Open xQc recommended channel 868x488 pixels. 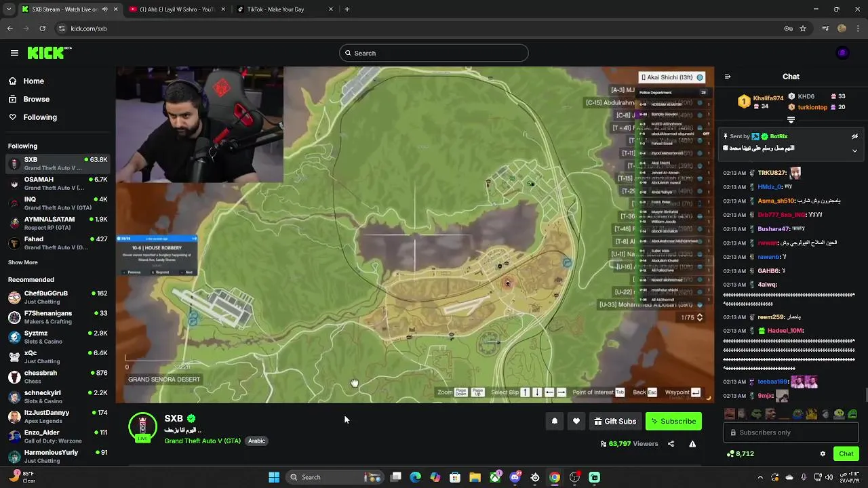pos(58,357)
